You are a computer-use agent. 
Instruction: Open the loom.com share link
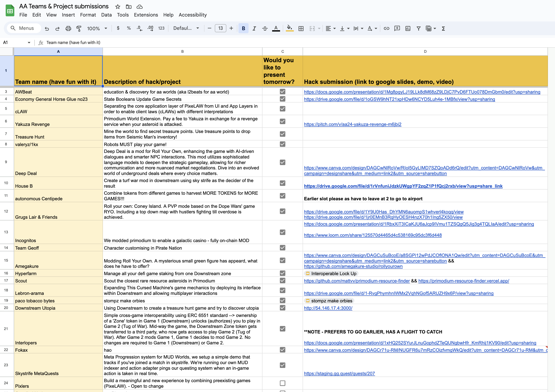[x=373, y=235]
